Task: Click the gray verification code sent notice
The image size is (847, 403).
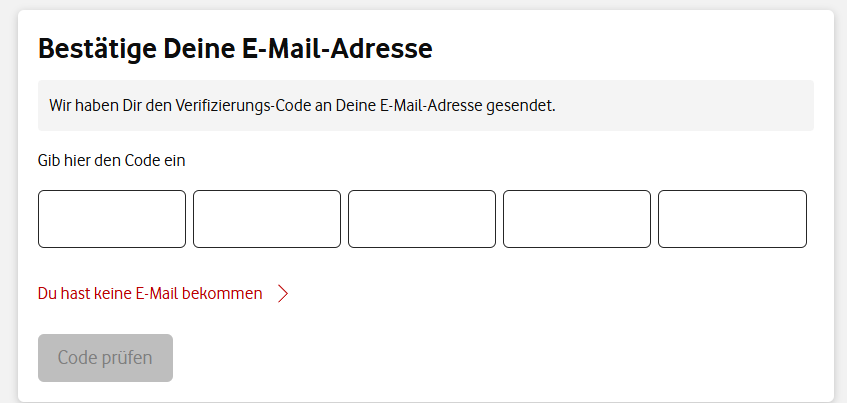Action: [x=425, y=105]
